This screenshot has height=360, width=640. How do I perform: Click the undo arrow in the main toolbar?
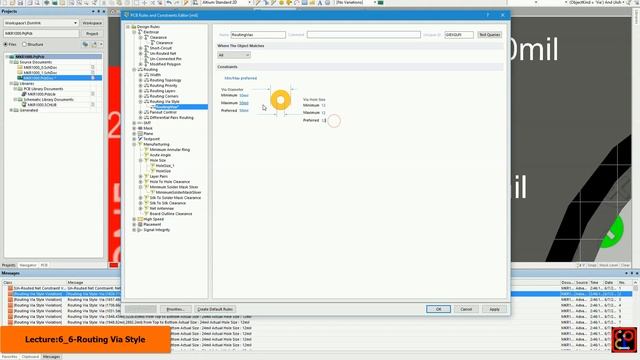tap(169, 3)
